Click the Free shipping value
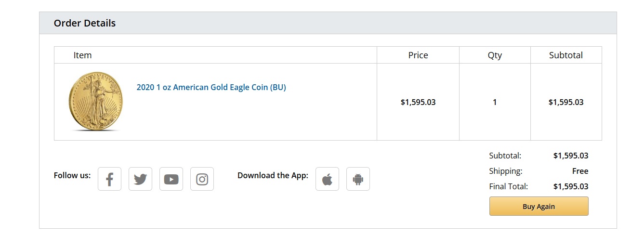 pos(580,171)
